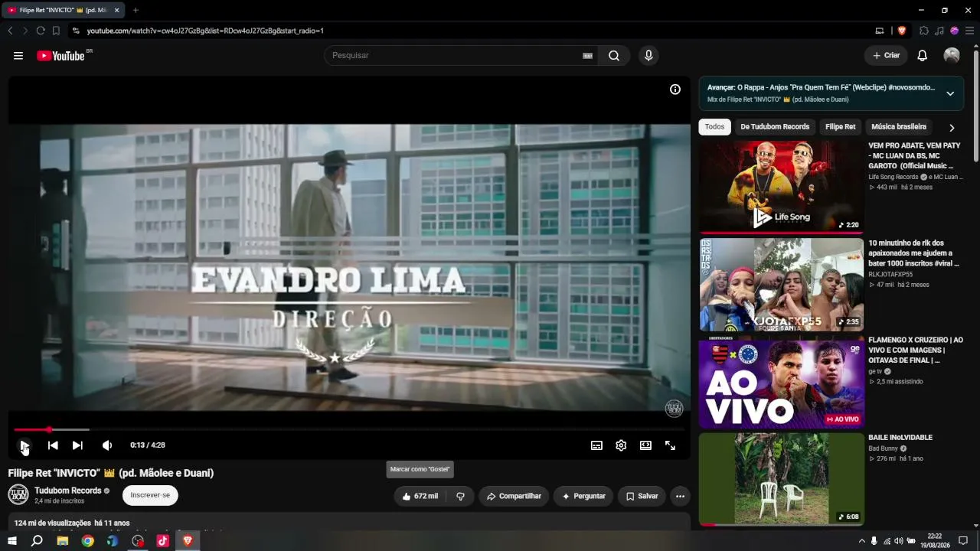Open the Tudubom Records channel name link
This screenshot has width=980, height=551.
tap(68, 491)
